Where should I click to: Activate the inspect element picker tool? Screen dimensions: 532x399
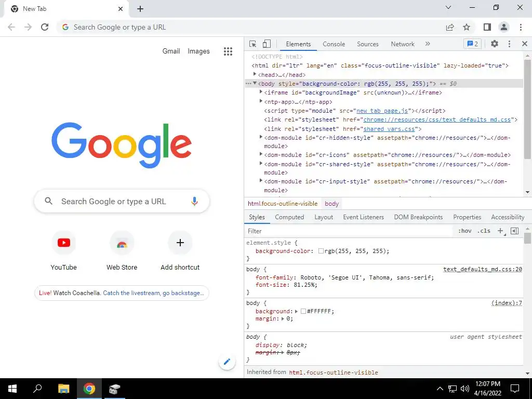pyautogui.click(x=253, y=44)
